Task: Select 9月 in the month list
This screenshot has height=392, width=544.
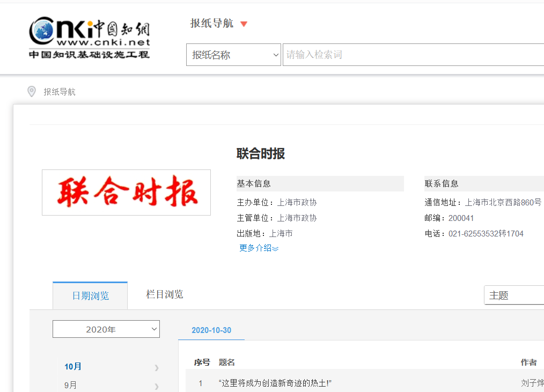Action: 70,385
